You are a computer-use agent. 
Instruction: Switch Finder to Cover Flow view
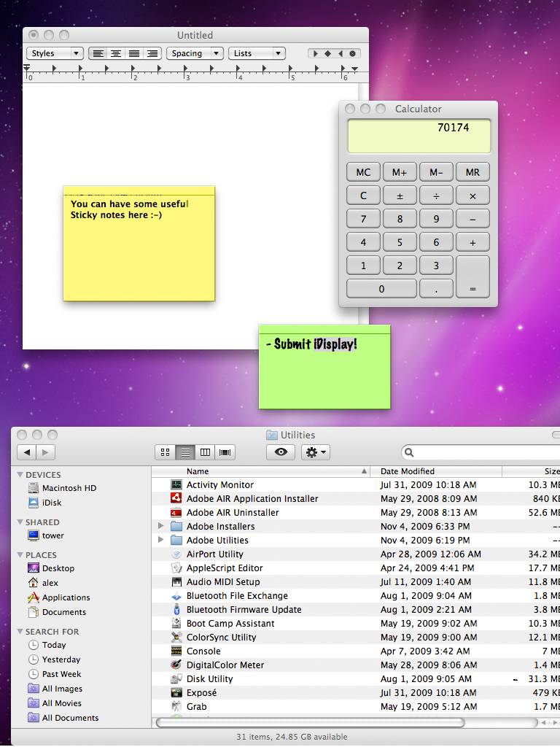point(225,452)
